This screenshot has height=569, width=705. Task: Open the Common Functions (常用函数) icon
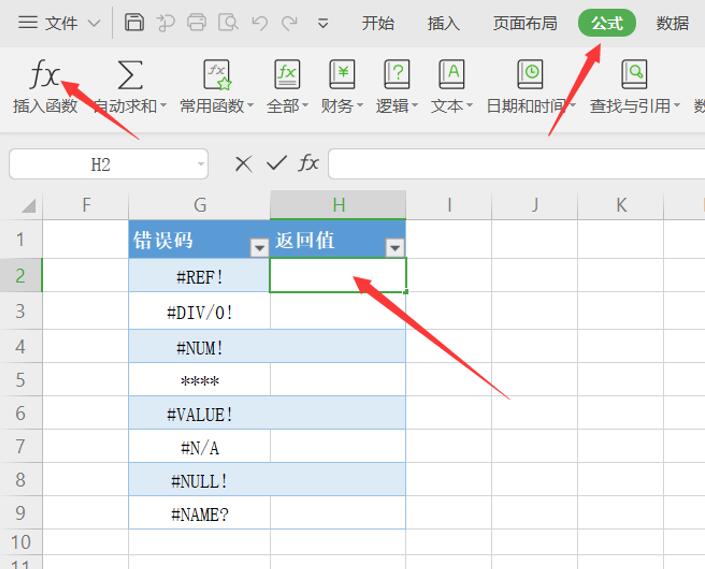pos(217,75)
